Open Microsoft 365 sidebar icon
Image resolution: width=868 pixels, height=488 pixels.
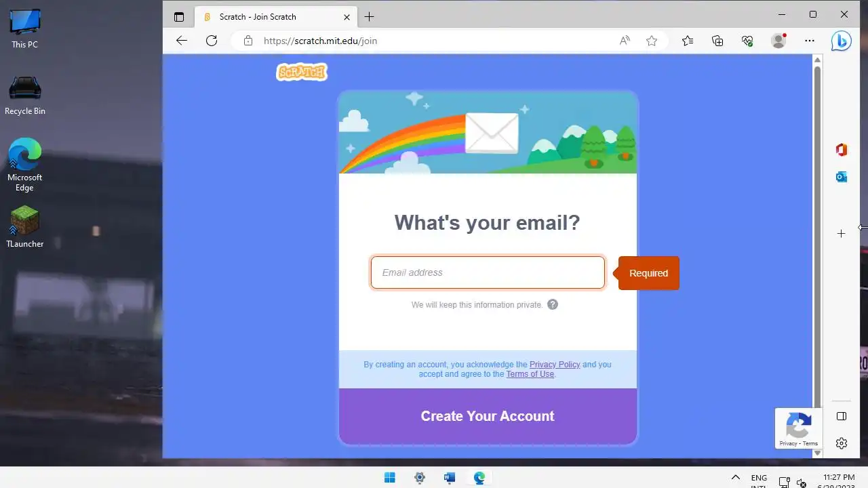click(x=842, y=150)
